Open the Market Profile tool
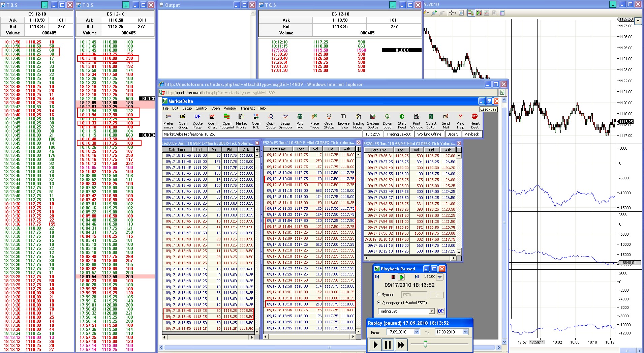This screenshot has height=353, width=644. [241, 121]
